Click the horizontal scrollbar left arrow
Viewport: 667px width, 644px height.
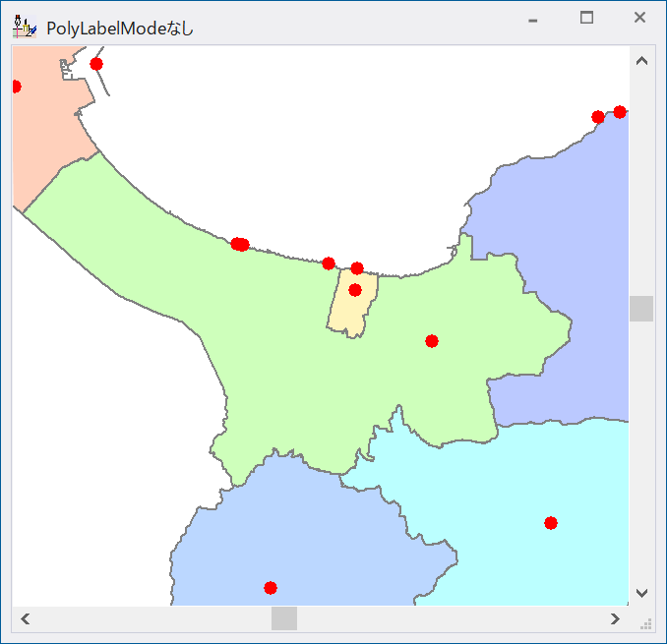(26, 618)
